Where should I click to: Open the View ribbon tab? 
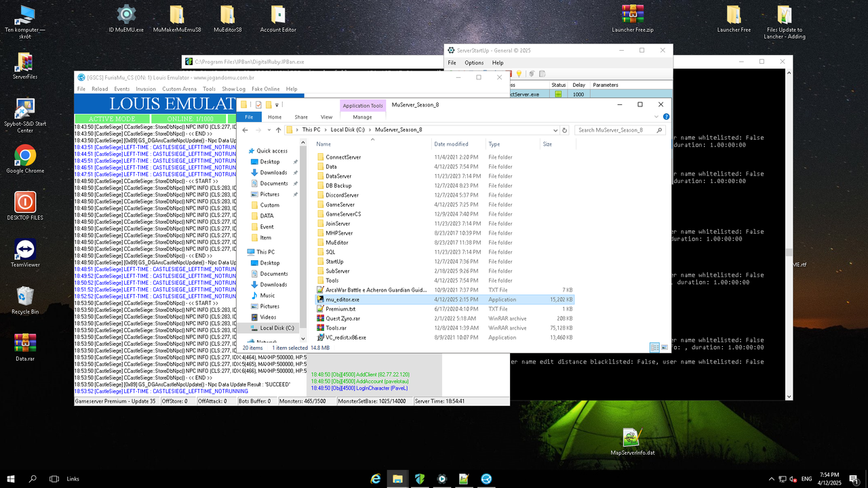[x=326, y=117]
